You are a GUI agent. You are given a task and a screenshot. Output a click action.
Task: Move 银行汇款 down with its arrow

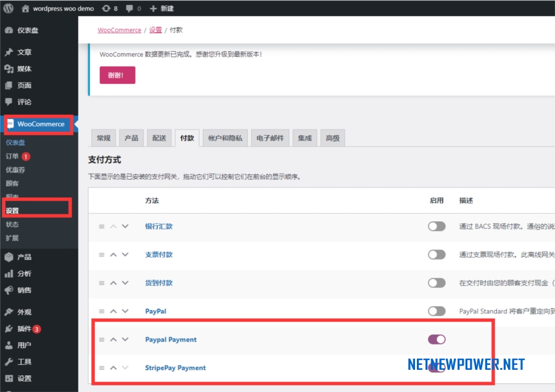tap(125, 226)
